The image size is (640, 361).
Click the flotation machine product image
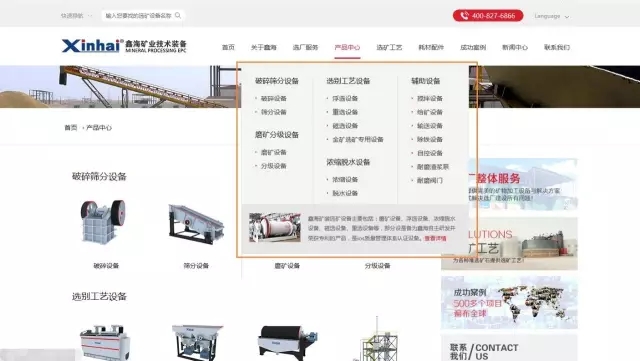(x=105, y=342)
